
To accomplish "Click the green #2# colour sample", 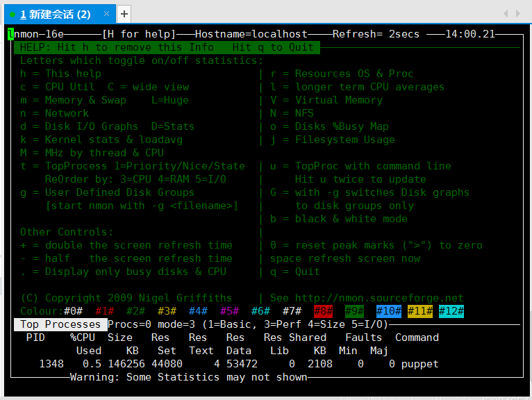I will pyautogui.click(x=135, y=311).
